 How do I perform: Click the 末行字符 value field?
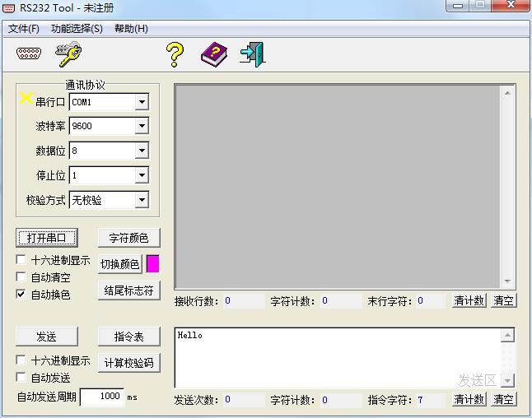coord(431,300)
